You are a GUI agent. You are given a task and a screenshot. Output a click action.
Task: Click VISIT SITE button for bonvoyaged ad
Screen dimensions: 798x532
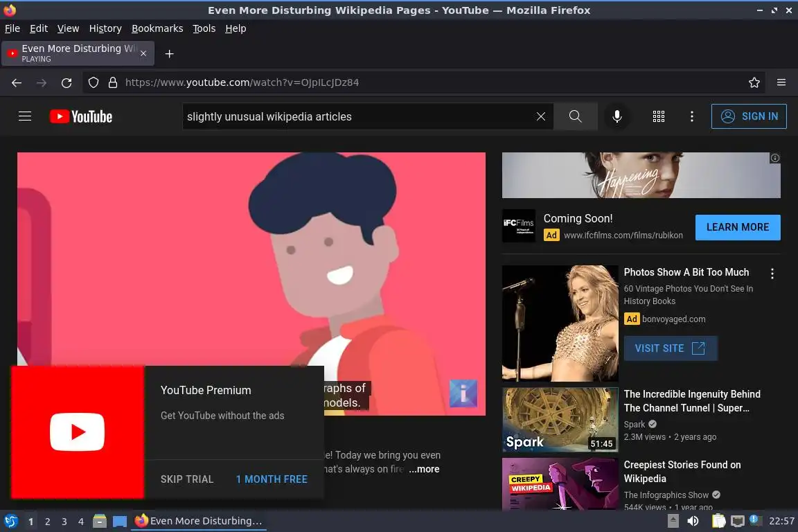(671, 348)
